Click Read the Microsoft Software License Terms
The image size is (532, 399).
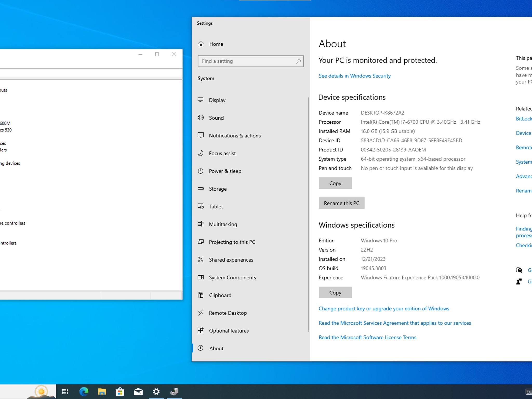[x=367, y=337]
